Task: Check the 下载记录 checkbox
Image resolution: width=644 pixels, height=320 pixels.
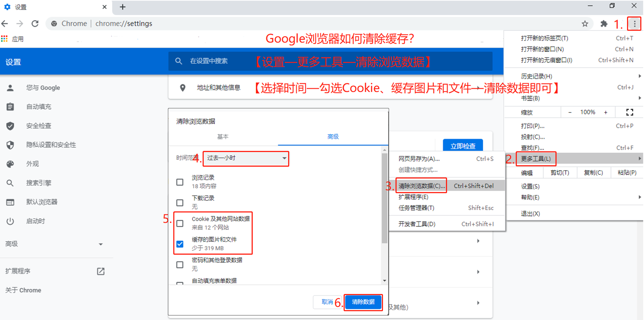Action: point(180,203)
